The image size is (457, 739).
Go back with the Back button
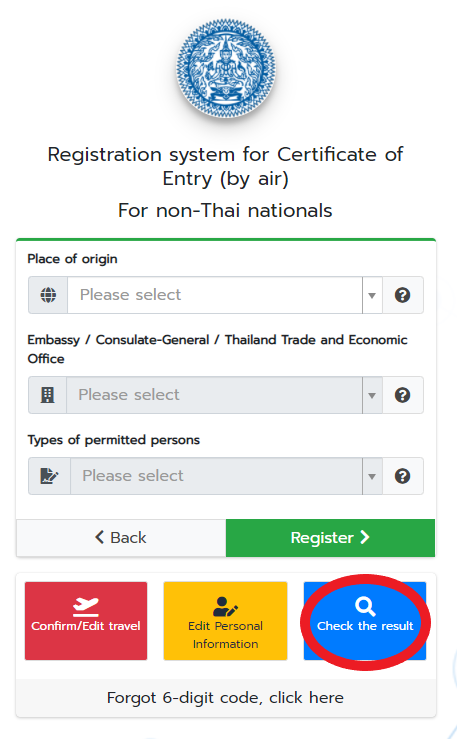(121, 538)
